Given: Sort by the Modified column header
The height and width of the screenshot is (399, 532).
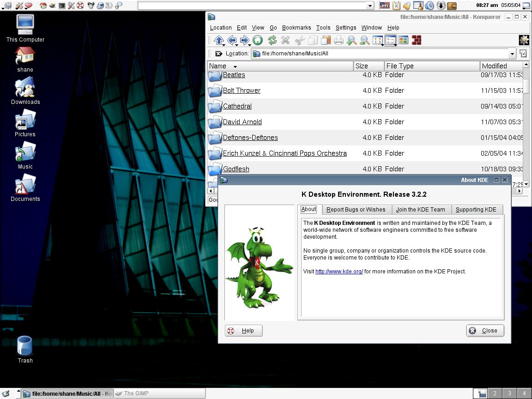Looking at the screenshot, I should 502,66.
